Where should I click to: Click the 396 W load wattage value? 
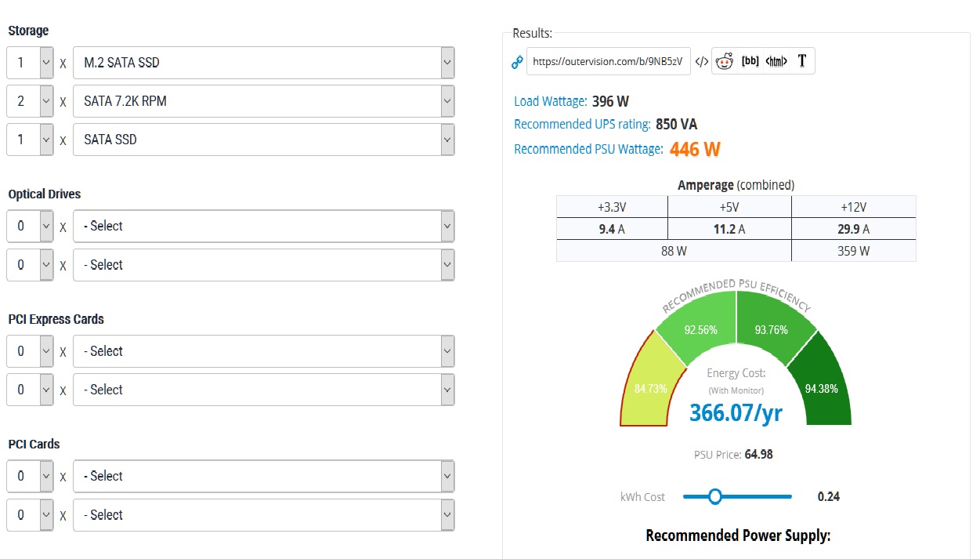[x=611, y=101]
